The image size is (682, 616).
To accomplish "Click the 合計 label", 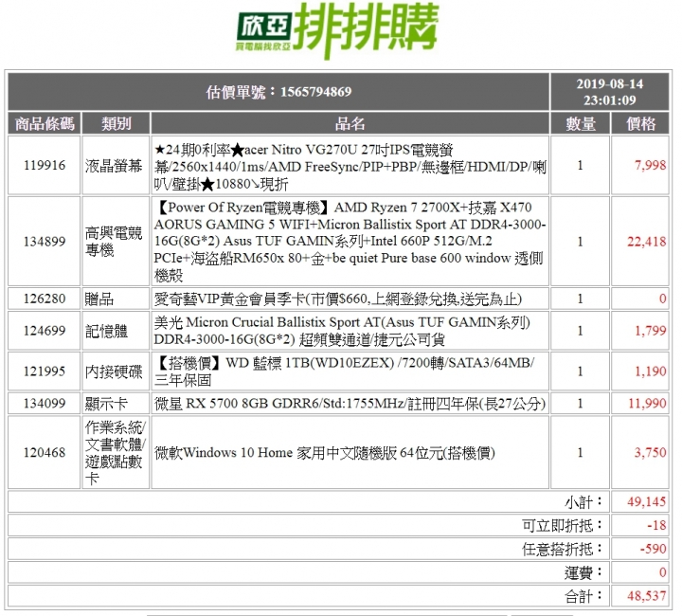I will 583,596.
